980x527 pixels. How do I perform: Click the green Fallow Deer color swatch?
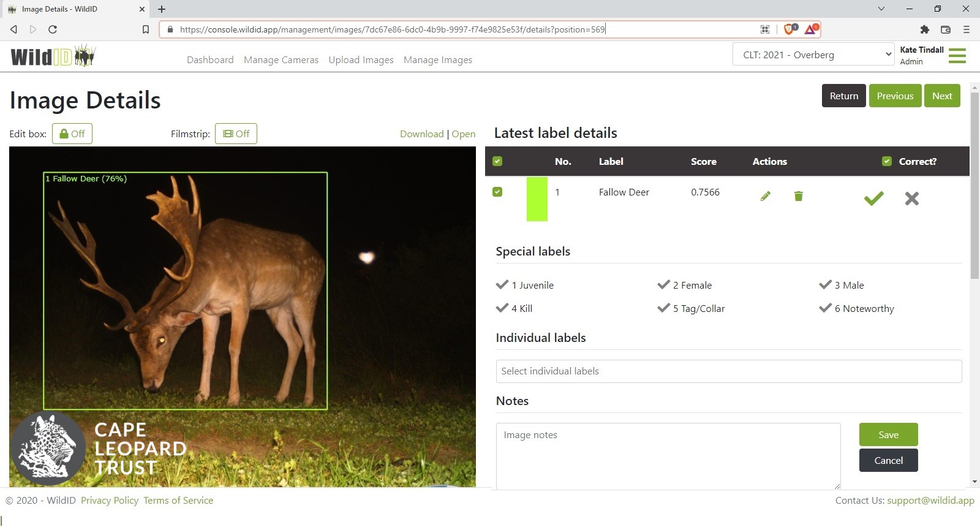click(537, 199)
